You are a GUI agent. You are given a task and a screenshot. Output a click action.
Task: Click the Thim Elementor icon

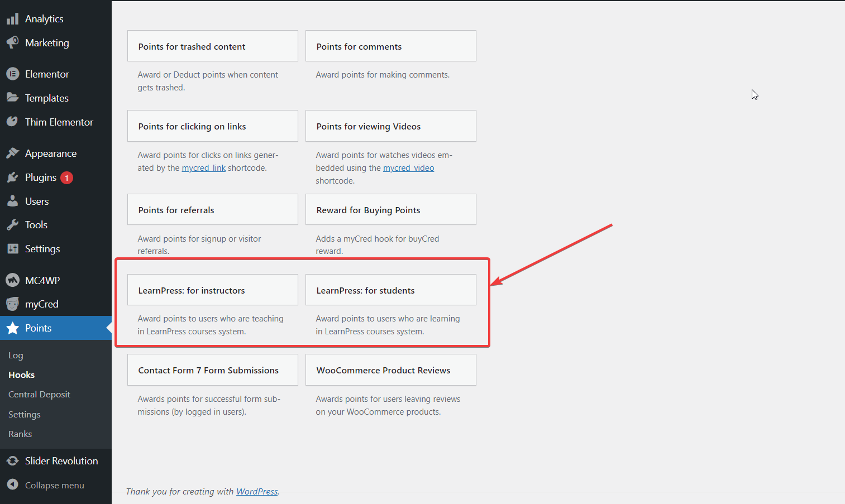12,122
